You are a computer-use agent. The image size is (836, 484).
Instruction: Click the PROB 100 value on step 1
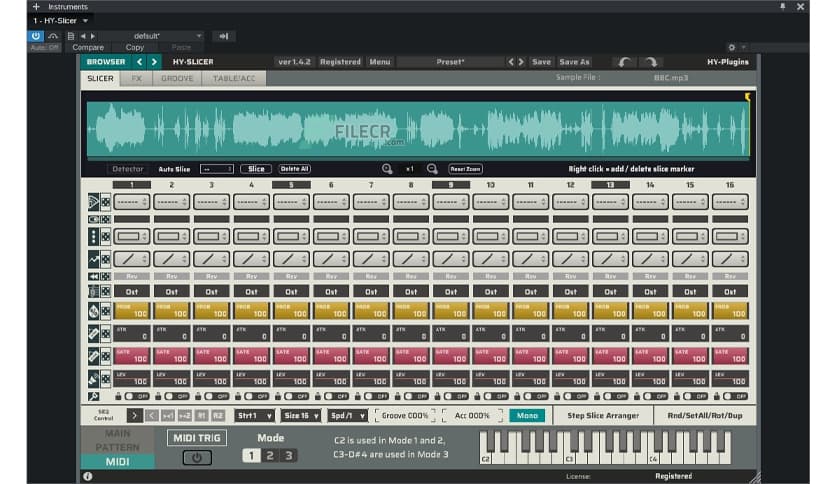click(132, 311)
